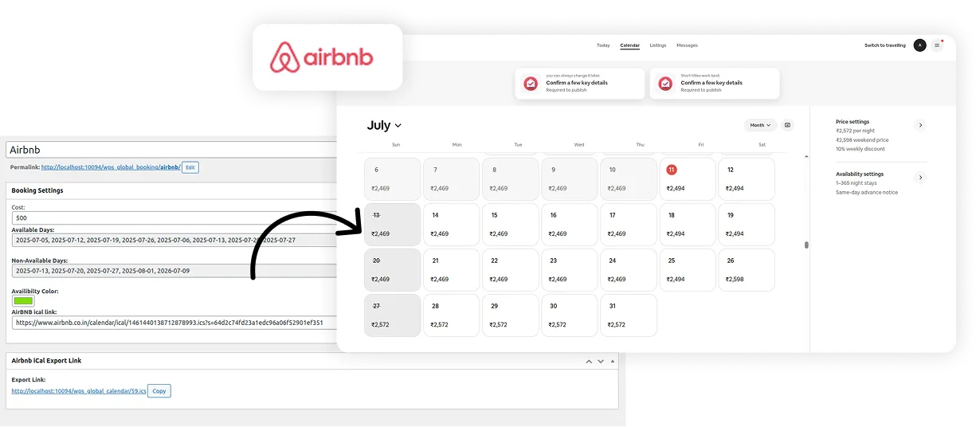Viewport: 980px width, 427px height.
Task: Open the calendar view settings icon beside Month
Action: tap(788, 125)
